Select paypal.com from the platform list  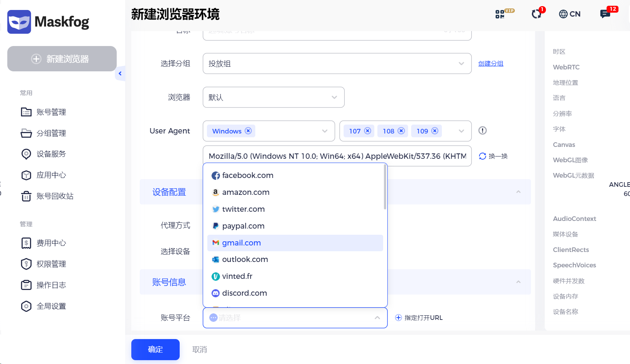(x=295, y=226)
